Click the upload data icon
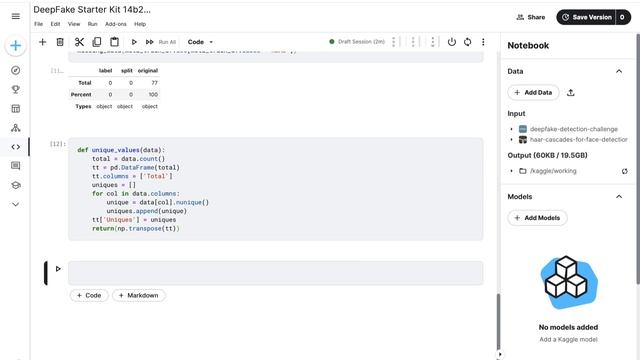The width and height of the screenshot is (640, 360). pyautogui.click(x=571, y=93)
